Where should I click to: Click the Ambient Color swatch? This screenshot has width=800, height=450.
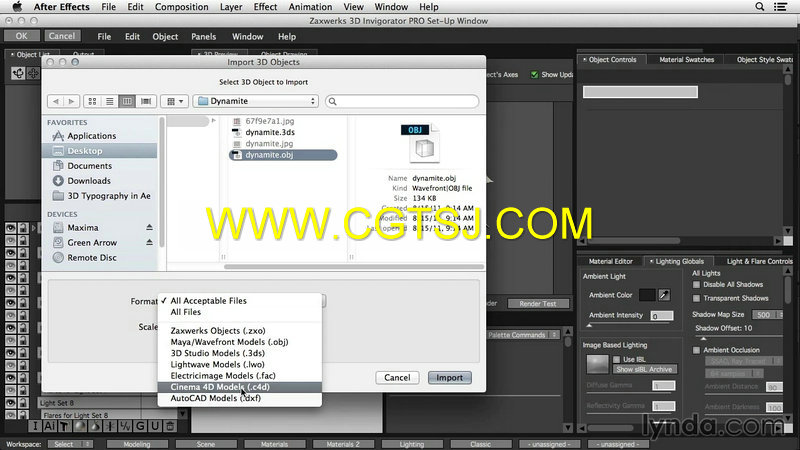(x=647, y=295)
